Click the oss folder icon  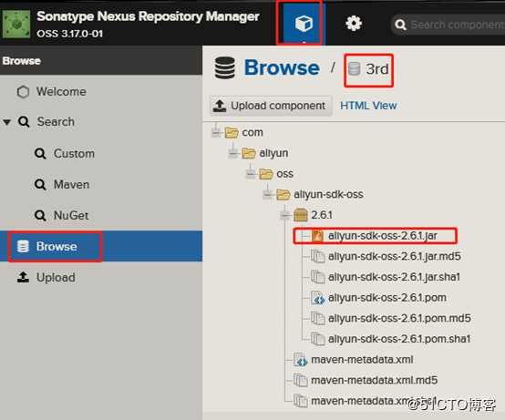click(x=266, y=174)
